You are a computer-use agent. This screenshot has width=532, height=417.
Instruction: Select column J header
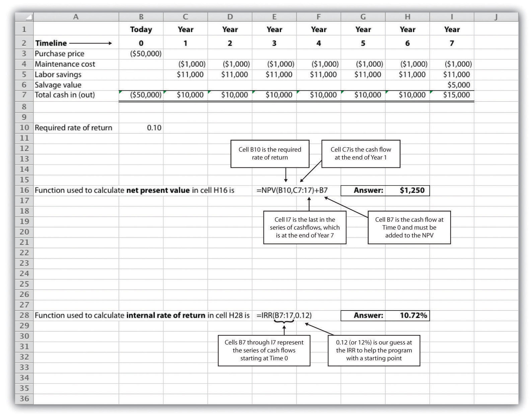496,17
